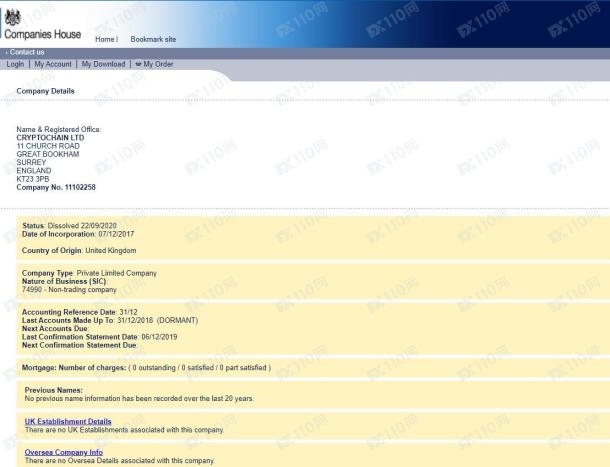Click No previous name information text
This screenshot has height=467, width=610.
pos(139,399)
